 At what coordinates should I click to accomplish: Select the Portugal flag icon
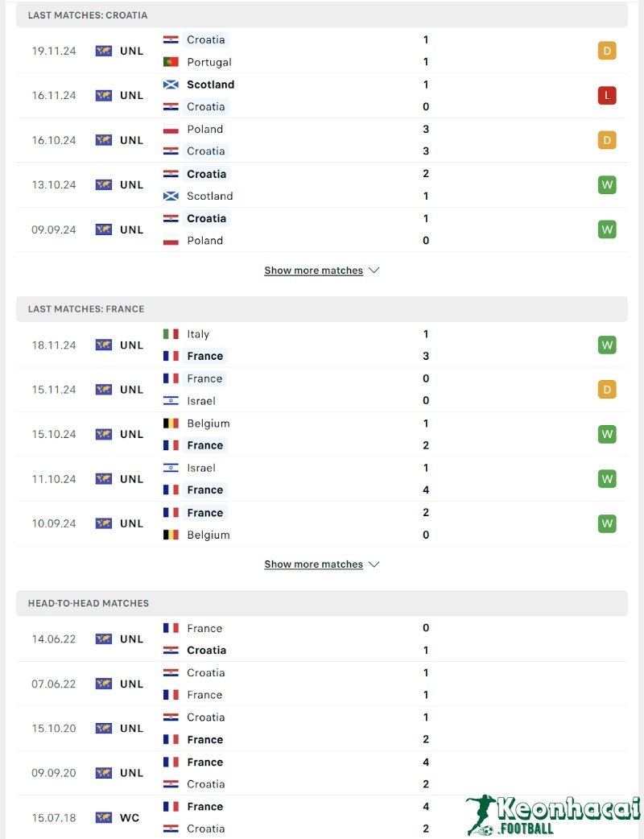(170, 62)
